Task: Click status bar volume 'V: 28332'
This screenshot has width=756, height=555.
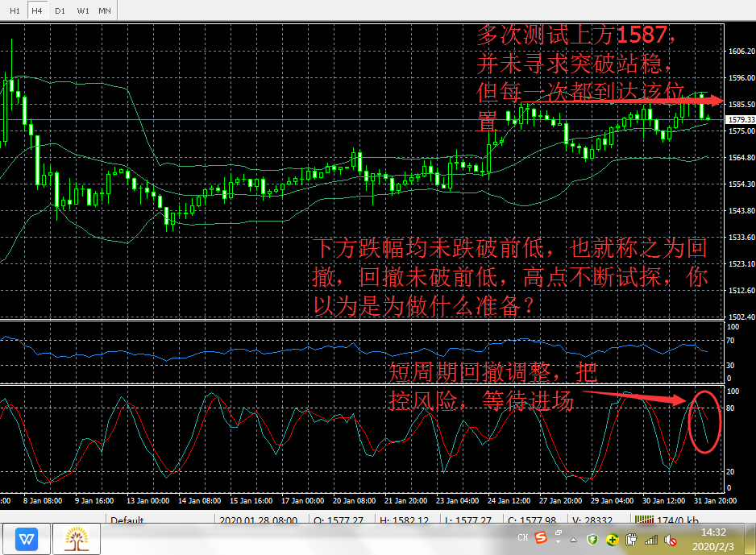Action: (592, 520)
